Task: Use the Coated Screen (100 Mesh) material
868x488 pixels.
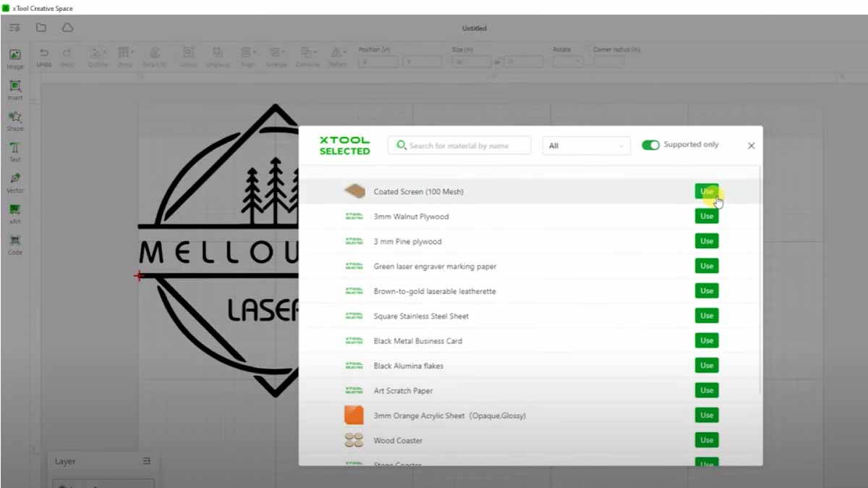Action: [x=706, y=191]
